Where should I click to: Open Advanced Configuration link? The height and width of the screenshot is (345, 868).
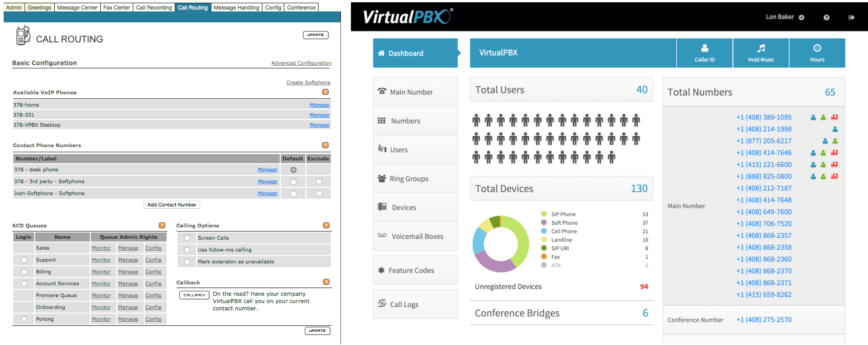click(301, 63)
